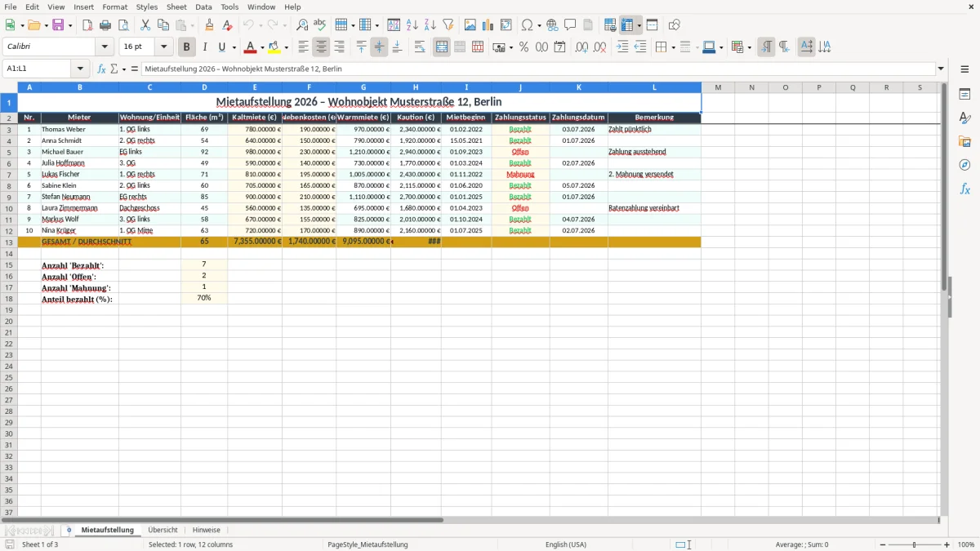Open font color dropdown arrow
The width and height of the screenshot is (980, 551).
pyautogui.click(x=261, y=47)
